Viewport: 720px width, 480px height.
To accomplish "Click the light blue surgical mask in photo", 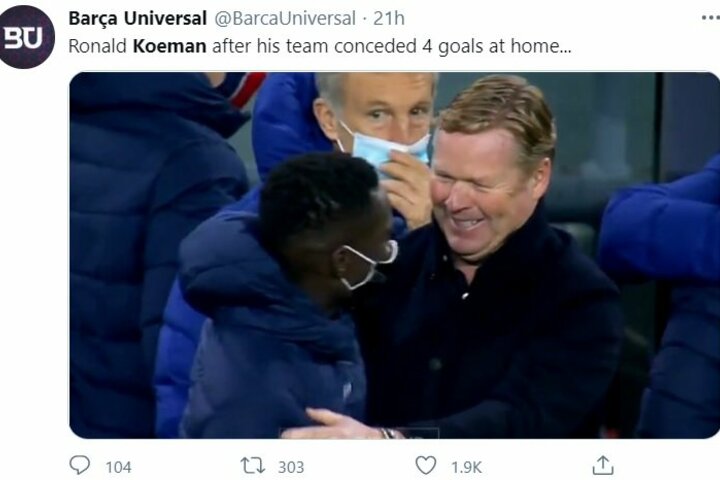I will [x=385, y=146].
